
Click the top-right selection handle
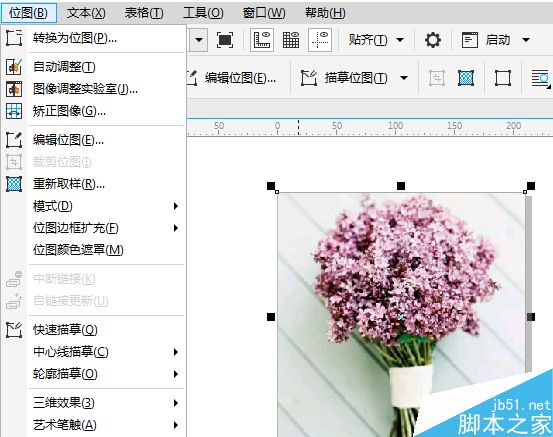[531, 186]
